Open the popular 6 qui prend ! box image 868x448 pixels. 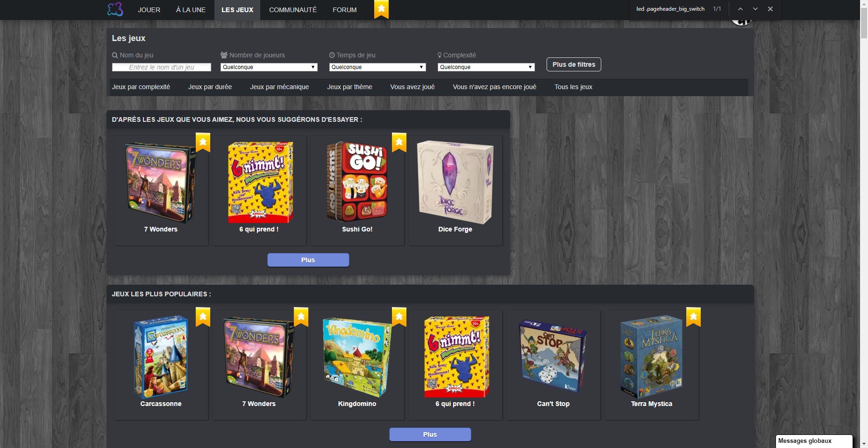coord(457,357)
